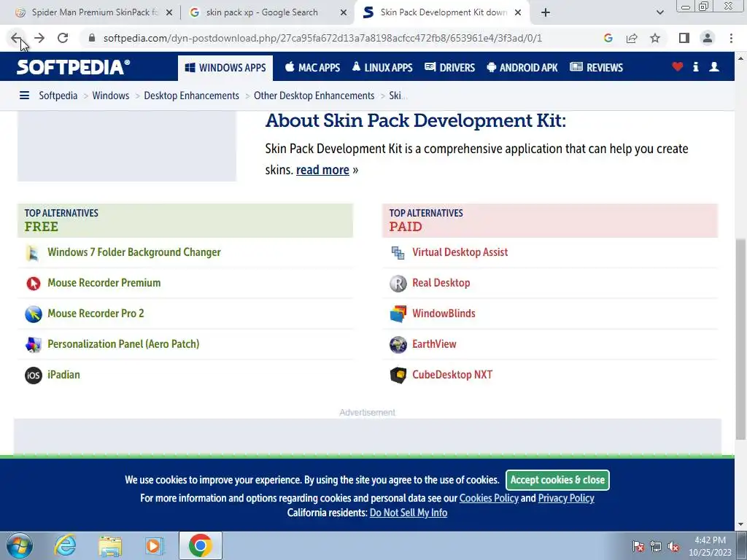Click the Windows breadcrumb link

(111, 96)
